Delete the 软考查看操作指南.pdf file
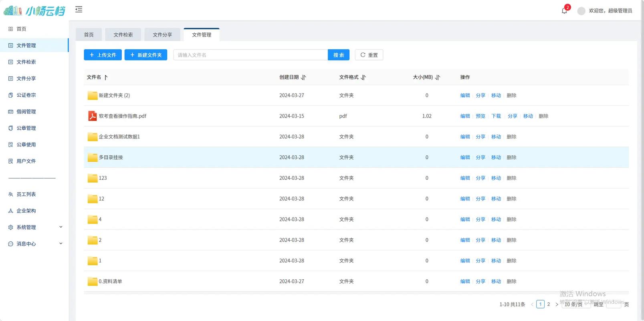 pyautogui.click(x=543, y=116)
